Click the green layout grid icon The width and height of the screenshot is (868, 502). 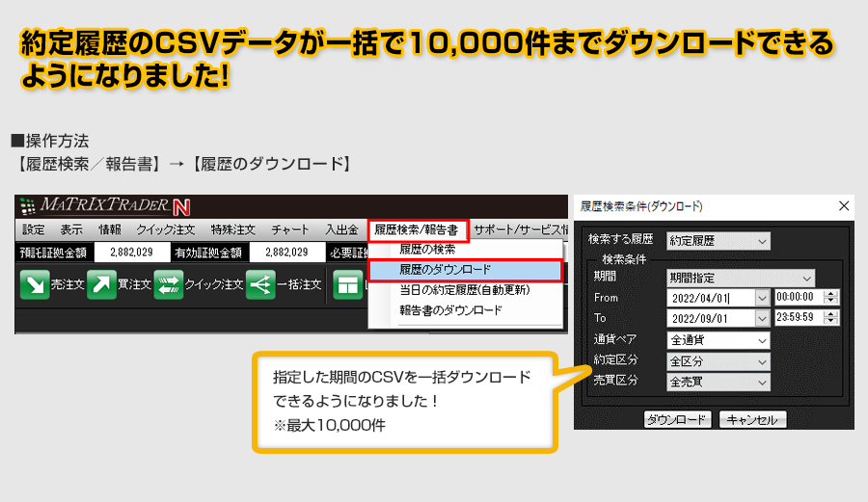point(347,285)
